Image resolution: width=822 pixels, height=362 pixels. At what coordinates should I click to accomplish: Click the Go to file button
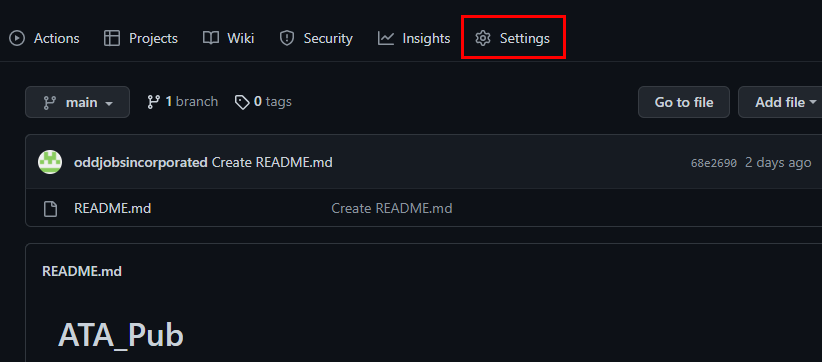(x=684, y=102)
